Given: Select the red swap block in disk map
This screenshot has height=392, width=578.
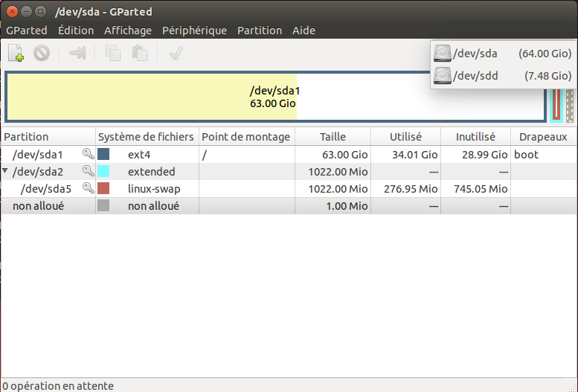Looking at the screenshot, I should click(556, 105).
